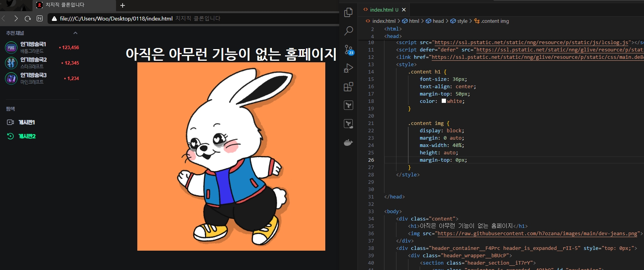Viewport: 644px width, 270px height.
Task: Click the sticky <html> line in the editor
Action: [393, 29]
